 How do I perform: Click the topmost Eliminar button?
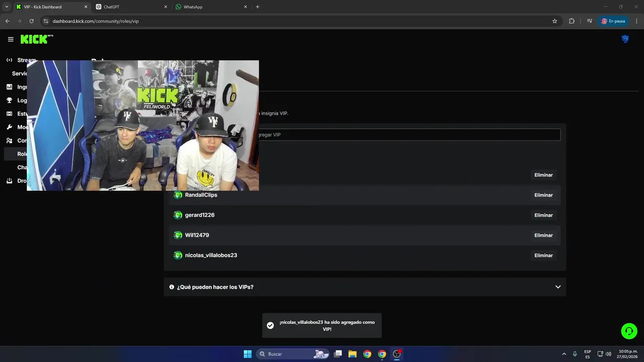point(543,175)
